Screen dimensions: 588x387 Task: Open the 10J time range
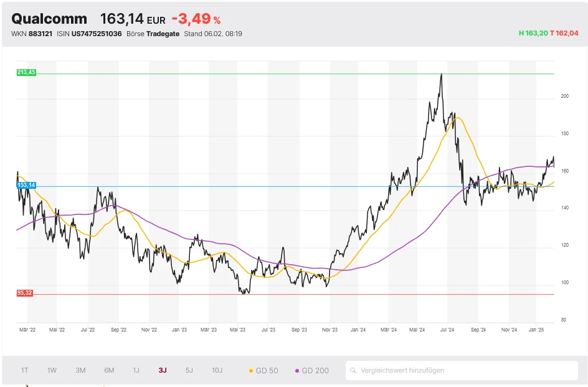point(217,370)
